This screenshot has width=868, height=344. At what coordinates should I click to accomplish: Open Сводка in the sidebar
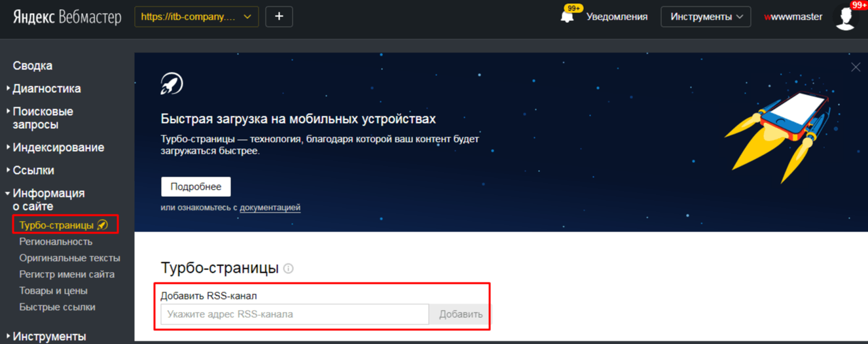tap(33, 65)
